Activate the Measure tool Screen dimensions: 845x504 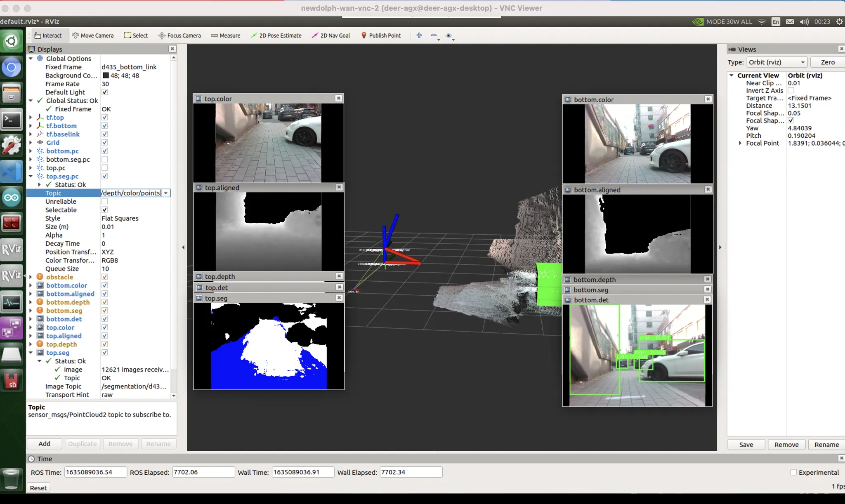click(x=225, y=35)
